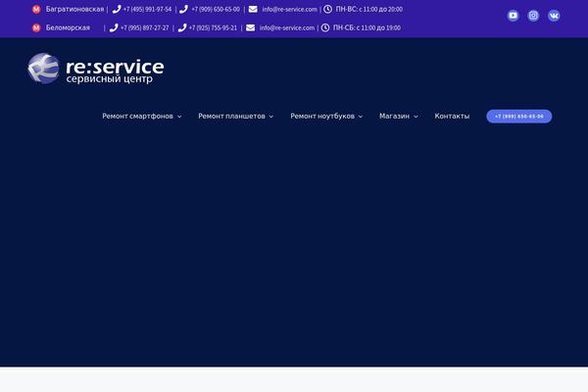Click the re:service сервисный центр wordmark
Screen dimensions: 588x392
[x=115, y=71]
